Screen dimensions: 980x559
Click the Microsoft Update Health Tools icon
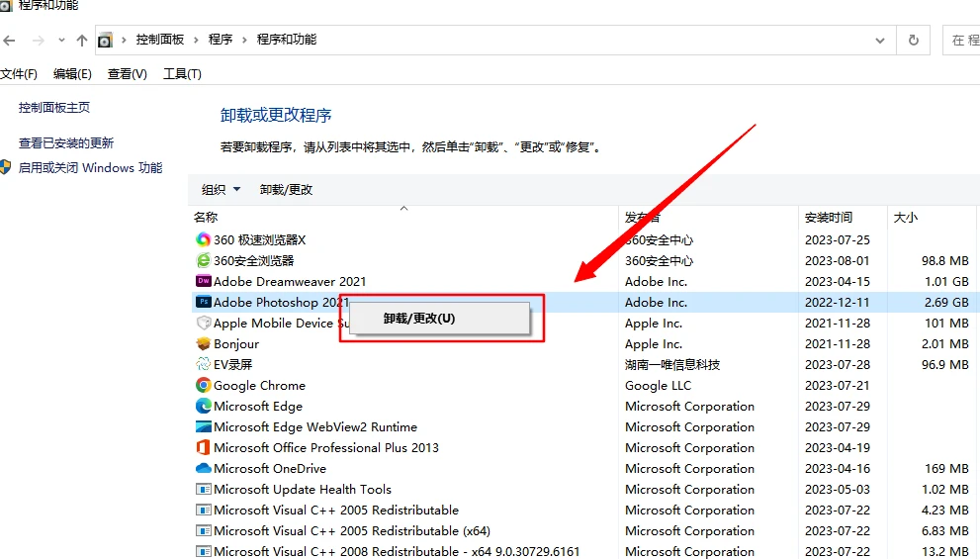[x=203, y=489]
